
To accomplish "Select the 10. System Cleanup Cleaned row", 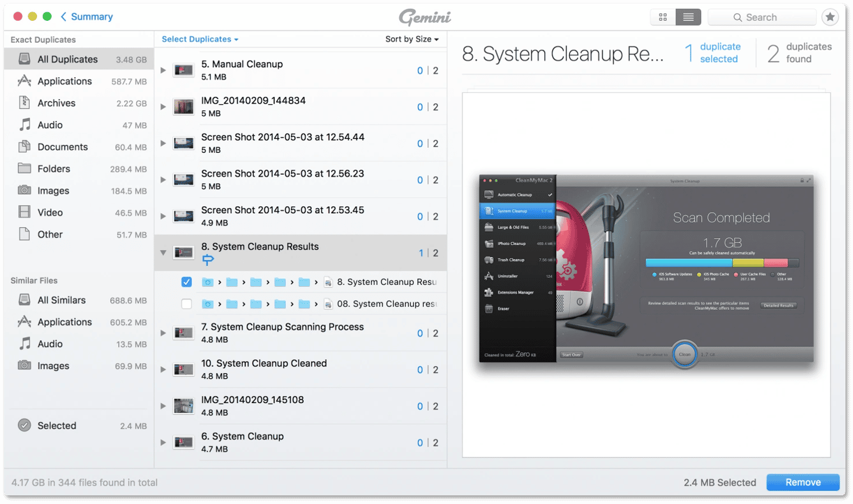I will [300, 370].
